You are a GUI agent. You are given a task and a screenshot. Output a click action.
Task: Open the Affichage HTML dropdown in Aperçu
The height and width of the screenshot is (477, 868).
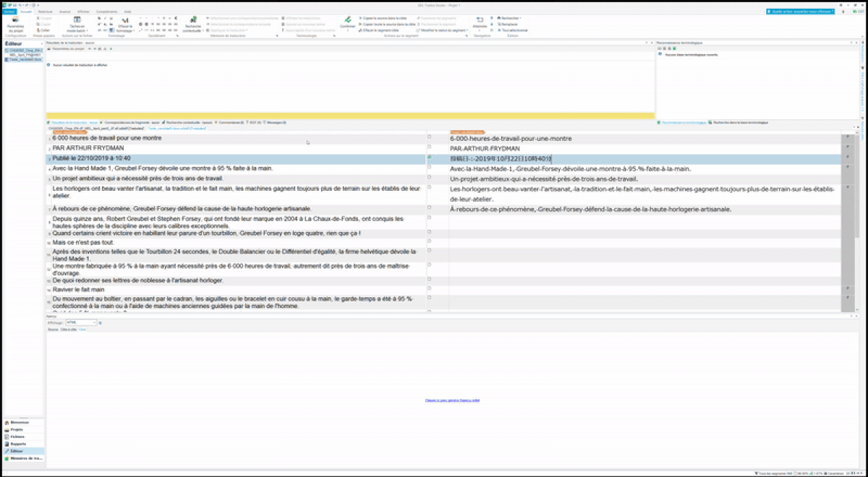[x=81, y=322]
